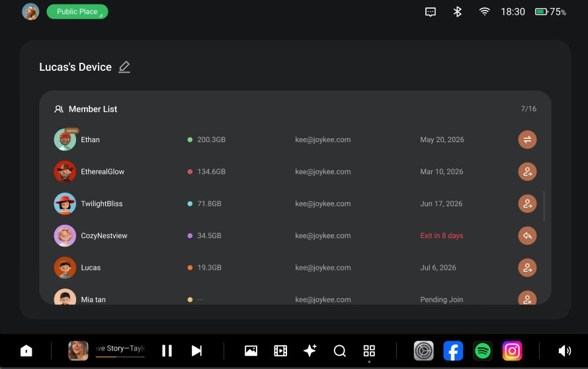Edit the Lucas's Device name pencil icon

coord(124,67)
